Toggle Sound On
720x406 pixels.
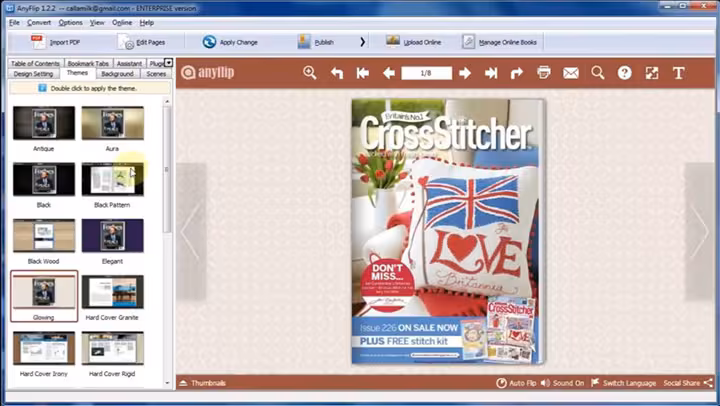tap(562, 383)
